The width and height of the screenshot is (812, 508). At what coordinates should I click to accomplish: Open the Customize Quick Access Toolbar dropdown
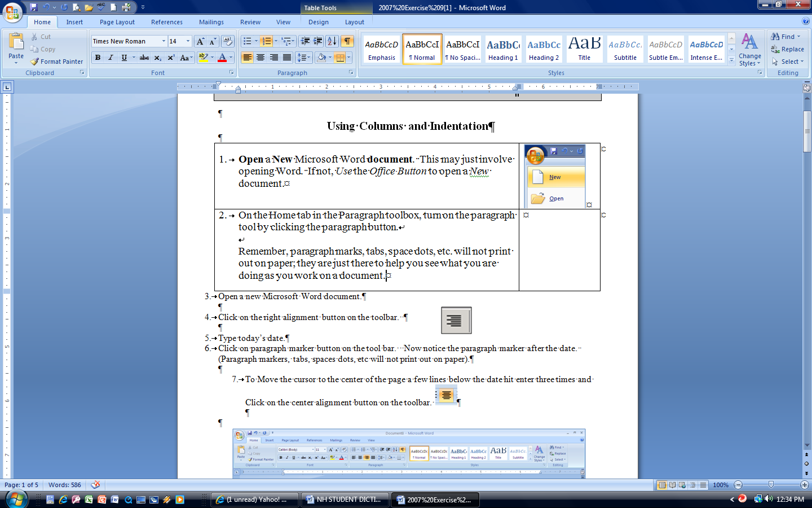pyautogui.click(x=143, y=7)
